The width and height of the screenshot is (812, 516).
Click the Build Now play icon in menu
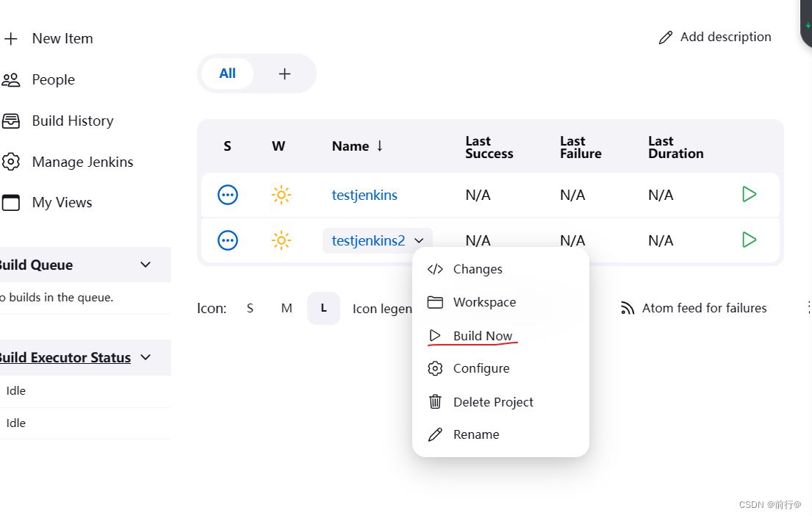[435, 336]
